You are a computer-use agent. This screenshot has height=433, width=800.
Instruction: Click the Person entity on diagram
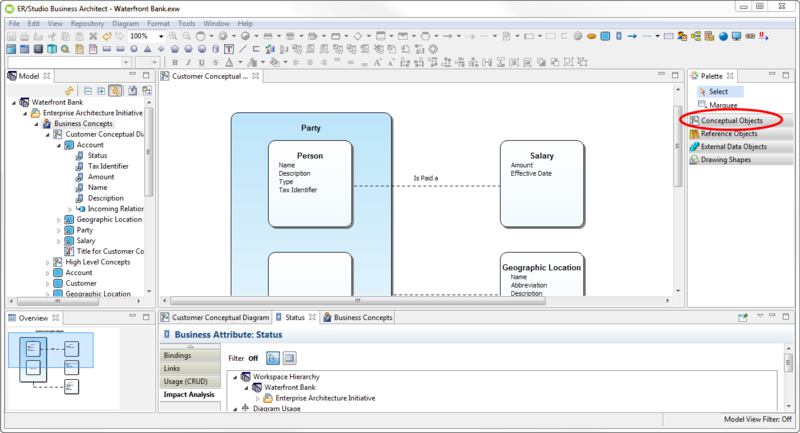(310, 184)
